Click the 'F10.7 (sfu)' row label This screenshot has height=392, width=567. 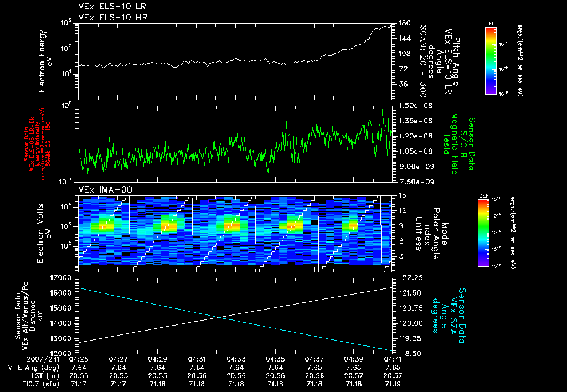coord(40,384)
